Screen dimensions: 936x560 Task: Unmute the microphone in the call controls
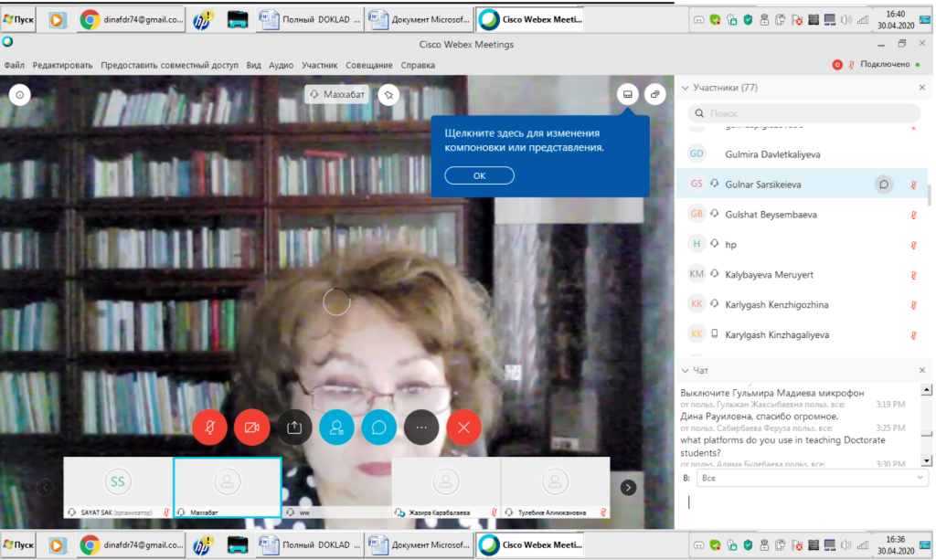point(210,427)
